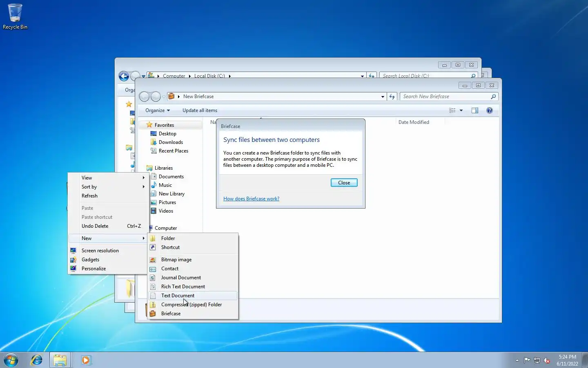The width and height of the screenshot is (588, 368).
Task: Click Close in the Briefcase dialog
Action: point(344,183)
